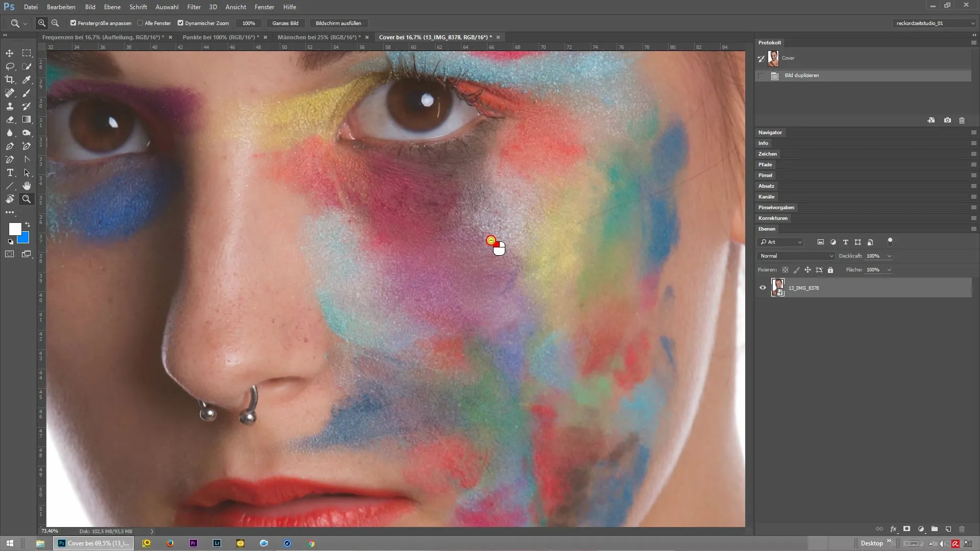The width and height of the screenshot is (980, 551).
Task: Open the Filter menu
Action: 194,7
